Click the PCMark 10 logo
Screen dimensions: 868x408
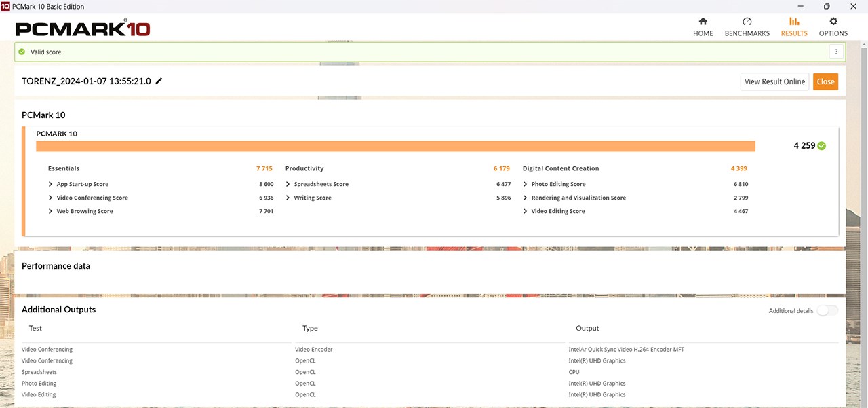pyautogui.click(x=83, y=29)
